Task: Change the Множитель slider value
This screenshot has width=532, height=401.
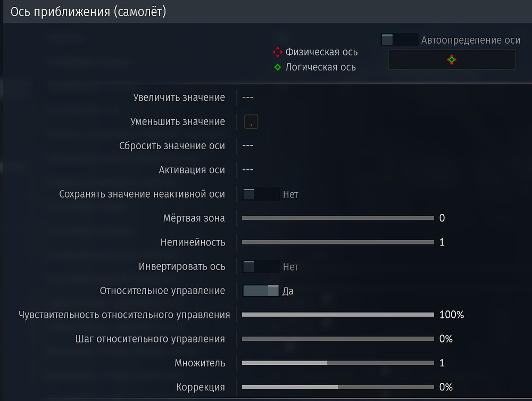Action: coord(338,363)
